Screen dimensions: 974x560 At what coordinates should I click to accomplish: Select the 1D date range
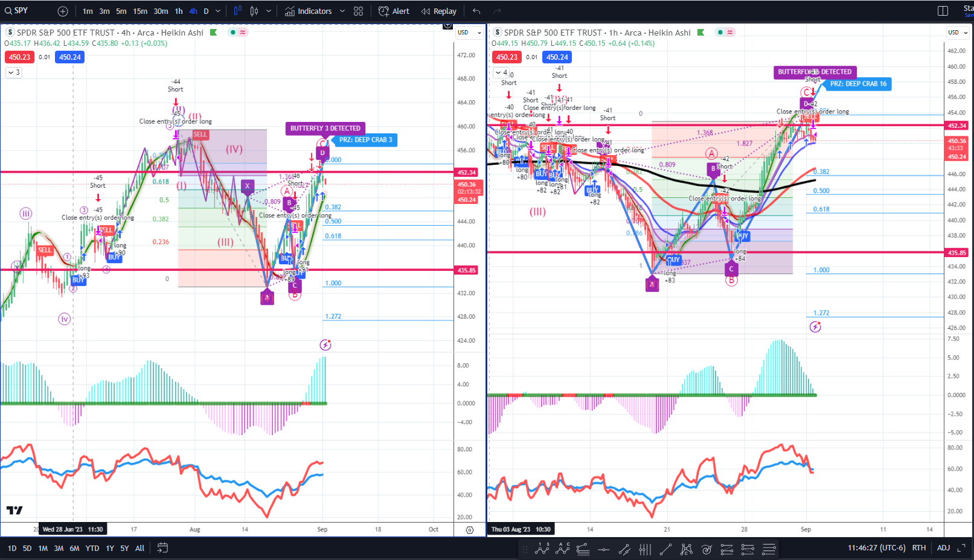pos(12,549)
